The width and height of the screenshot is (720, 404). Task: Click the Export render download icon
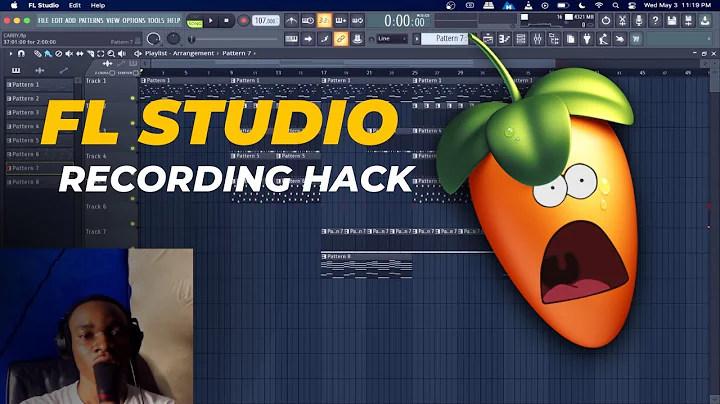705,20
